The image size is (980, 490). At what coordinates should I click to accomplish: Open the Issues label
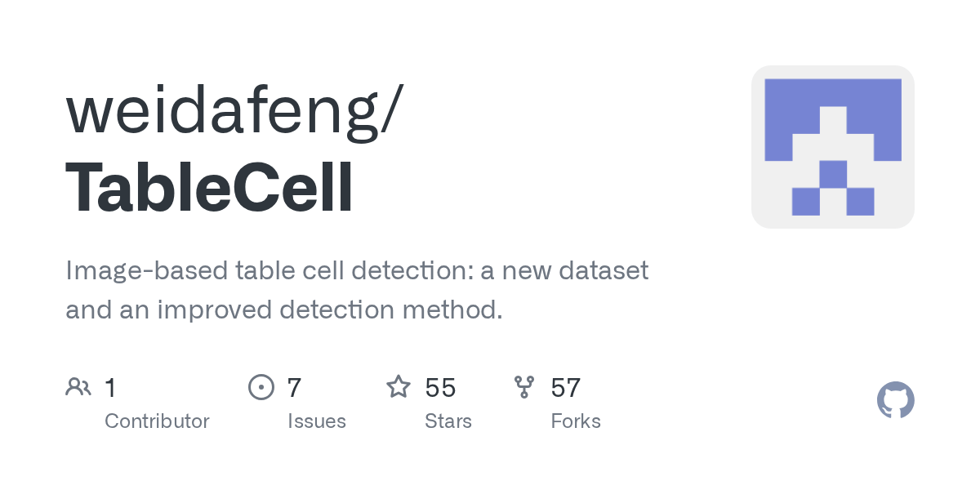[x=316, y=421]
